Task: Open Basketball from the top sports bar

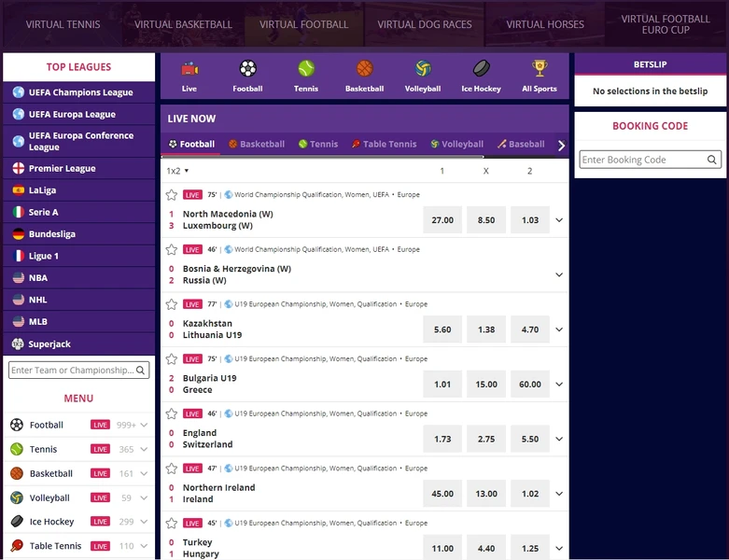Action: tap(364, 70)
